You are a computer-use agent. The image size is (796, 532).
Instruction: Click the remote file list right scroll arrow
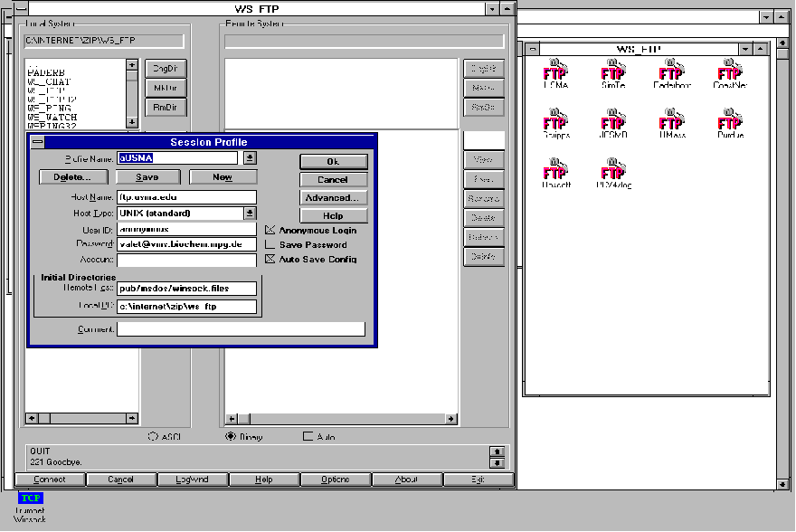[x=450, y=419]
